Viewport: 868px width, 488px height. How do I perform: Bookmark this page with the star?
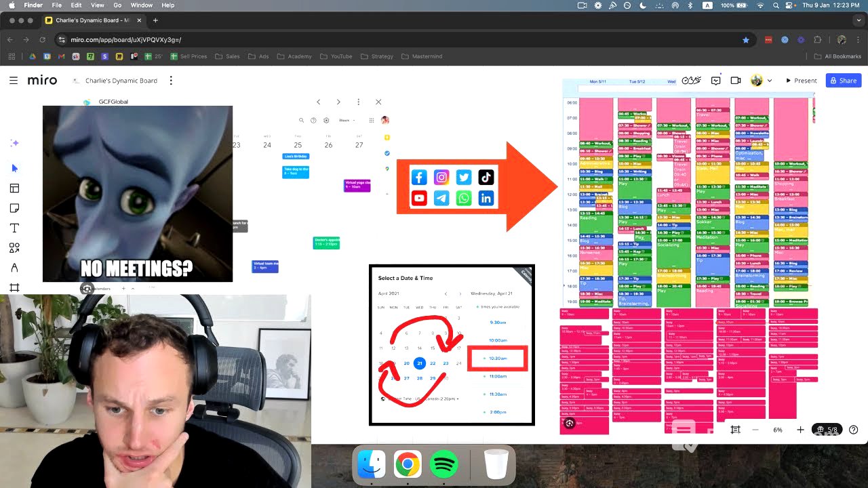pyautogui.click(x=746, y=40)
